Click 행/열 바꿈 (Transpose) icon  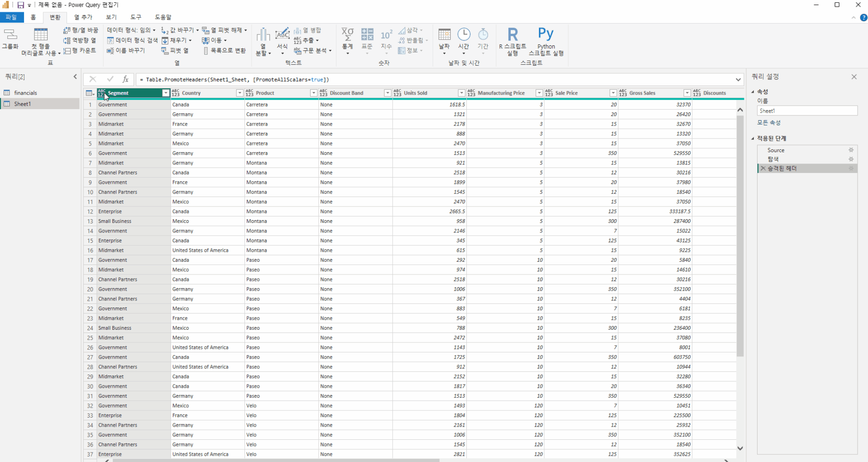click(x=67, y=30)
